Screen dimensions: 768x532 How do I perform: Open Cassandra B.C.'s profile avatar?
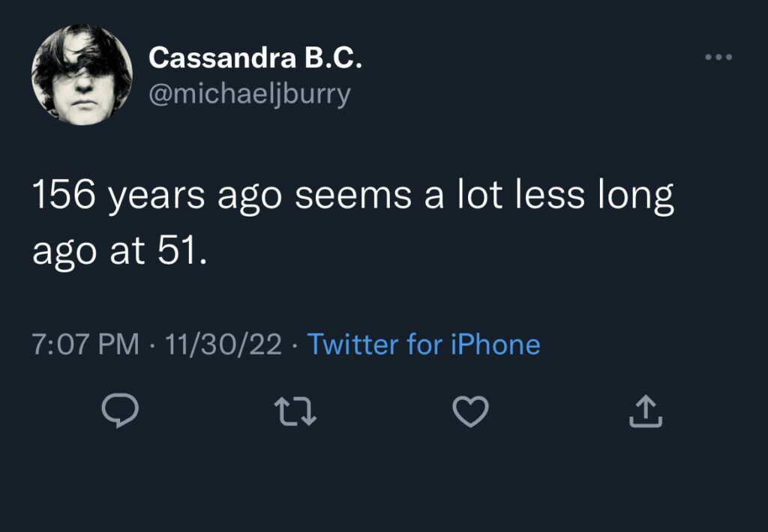(82, 75)
